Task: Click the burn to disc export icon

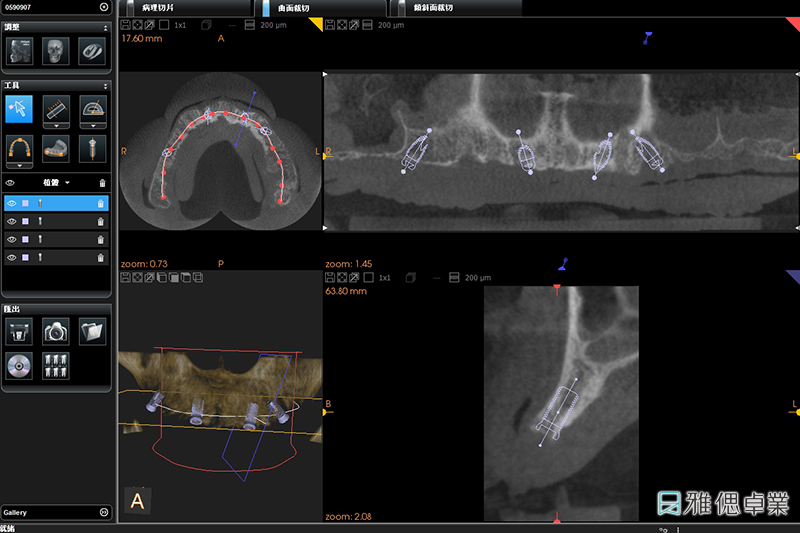Action: tap(20, 364)
